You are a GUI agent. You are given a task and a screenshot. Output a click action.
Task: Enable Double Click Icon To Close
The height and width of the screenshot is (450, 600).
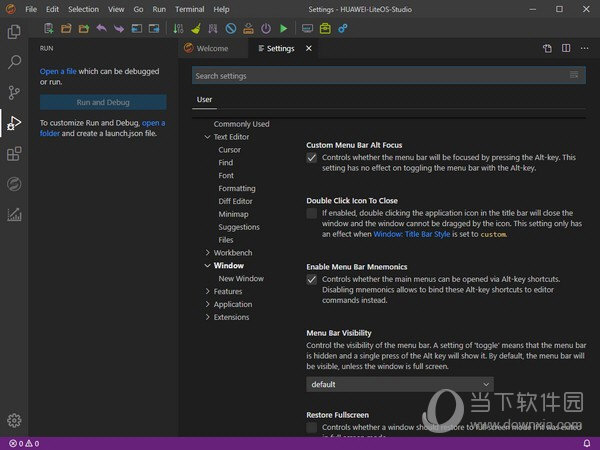pos(312,213)
